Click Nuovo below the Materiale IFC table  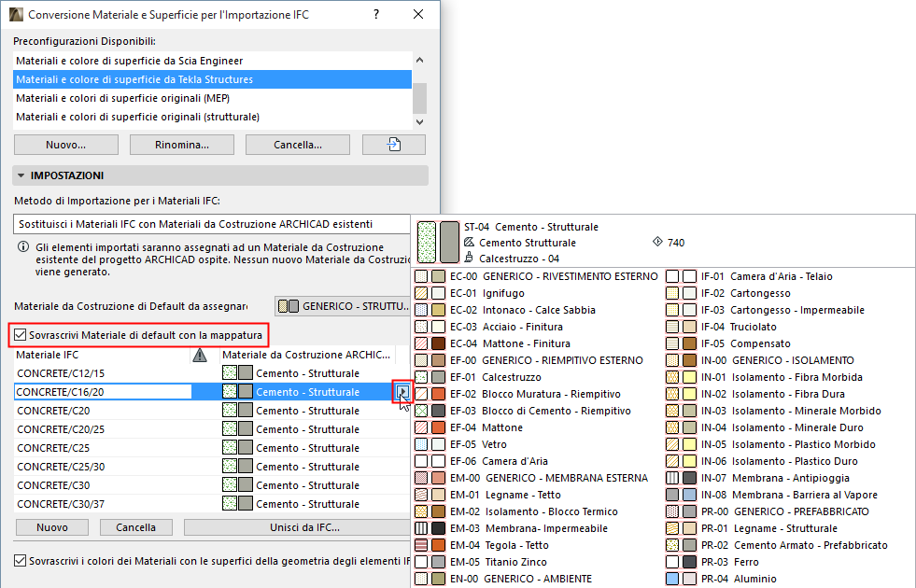(x=51, y=527)
